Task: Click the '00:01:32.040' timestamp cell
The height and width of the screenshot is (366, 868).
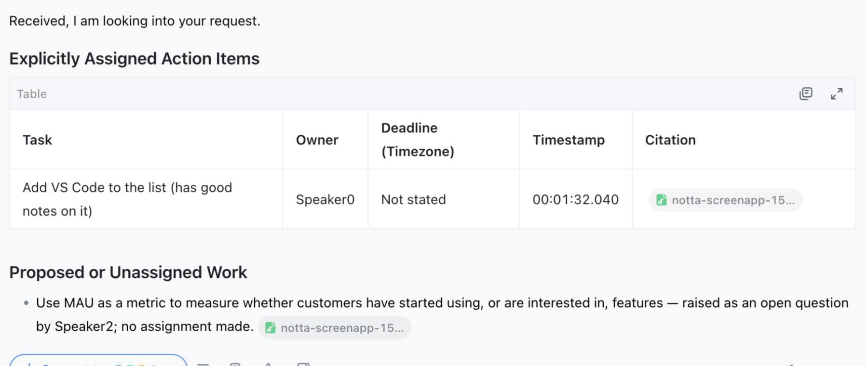Action: (575, 199)
